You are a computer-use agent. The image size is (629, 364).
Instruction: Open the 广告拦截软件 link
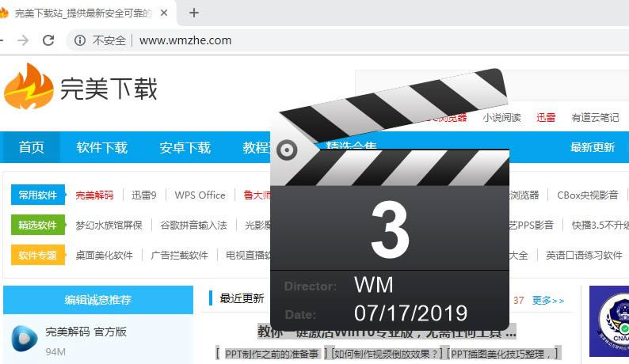179,255
